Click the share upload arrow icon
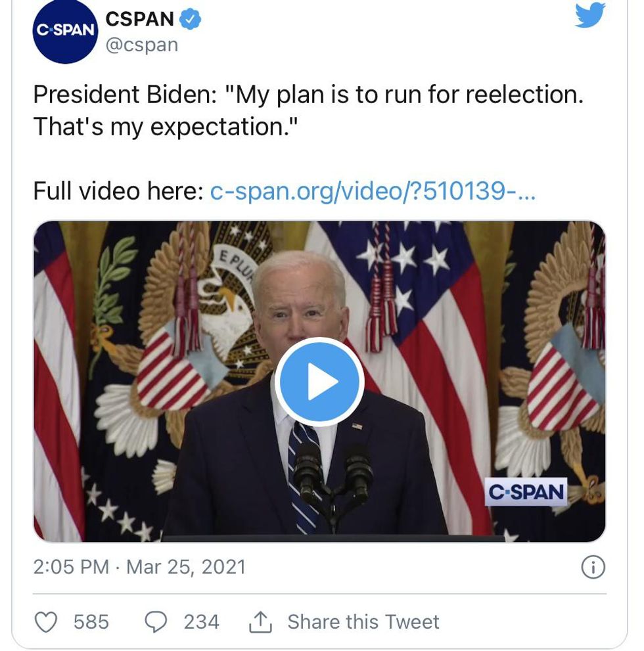 [x=260, y=621]
